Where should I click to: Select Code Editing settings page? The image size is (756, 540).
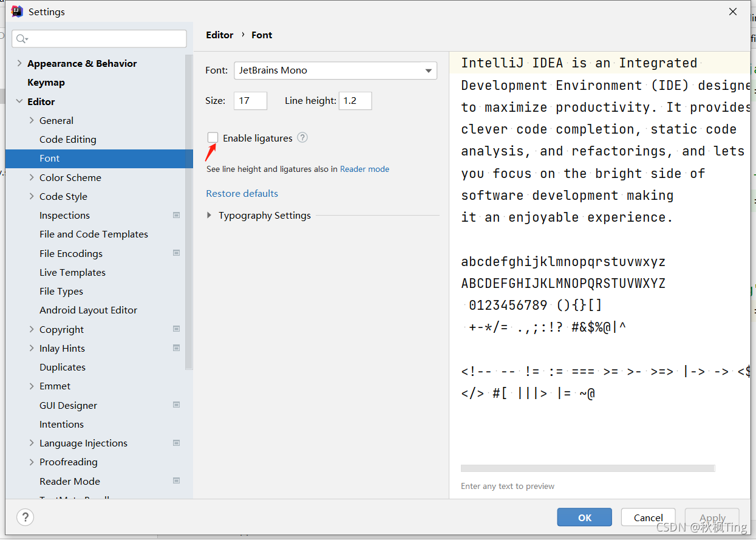pos(68,140)
